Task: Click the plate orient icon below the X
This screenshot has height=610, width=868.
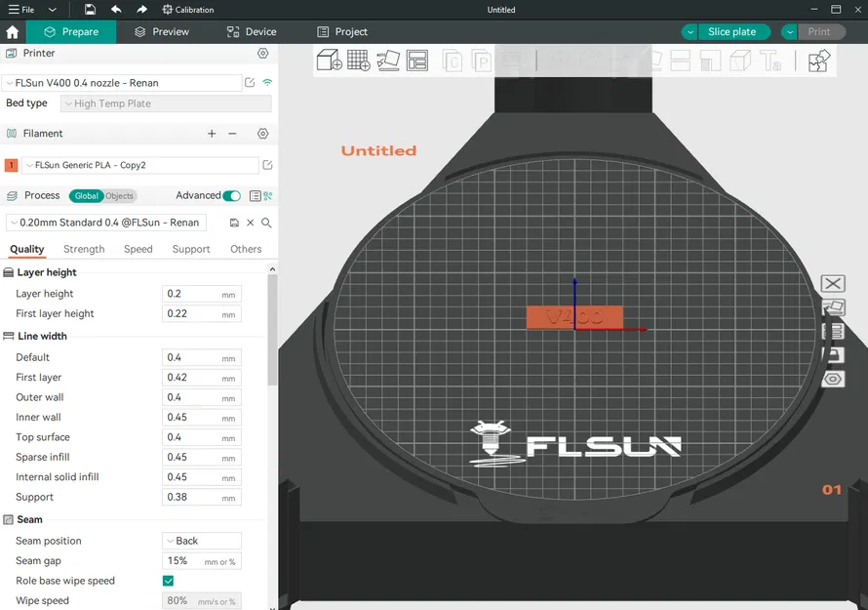Action: pos(833,307)
